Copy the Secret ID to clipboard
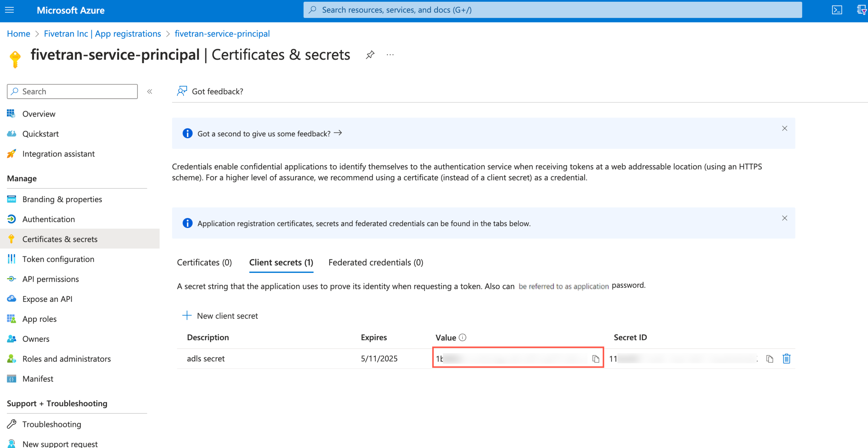The width and height of the screenshot is (868, 448). (769, 358)
